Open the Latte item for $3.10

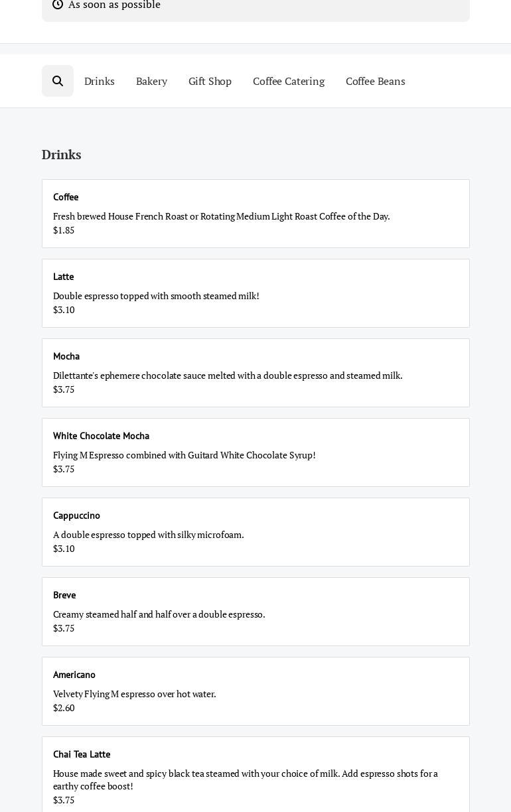pyautogui.click(x=256, y=293)
